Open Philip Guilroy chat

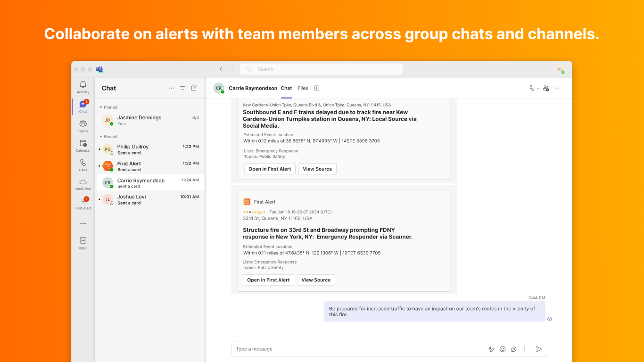(x=150, y=149)
